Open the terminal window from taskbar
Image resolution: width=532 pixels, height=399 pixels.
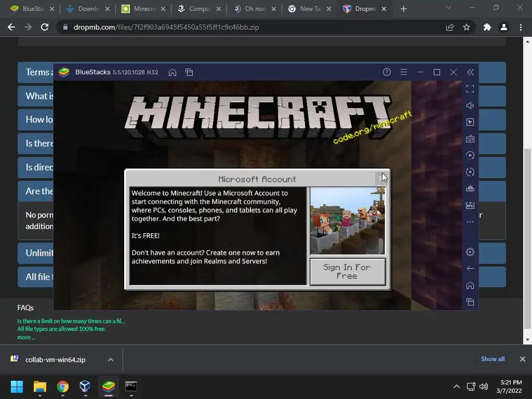pos(131,387)
